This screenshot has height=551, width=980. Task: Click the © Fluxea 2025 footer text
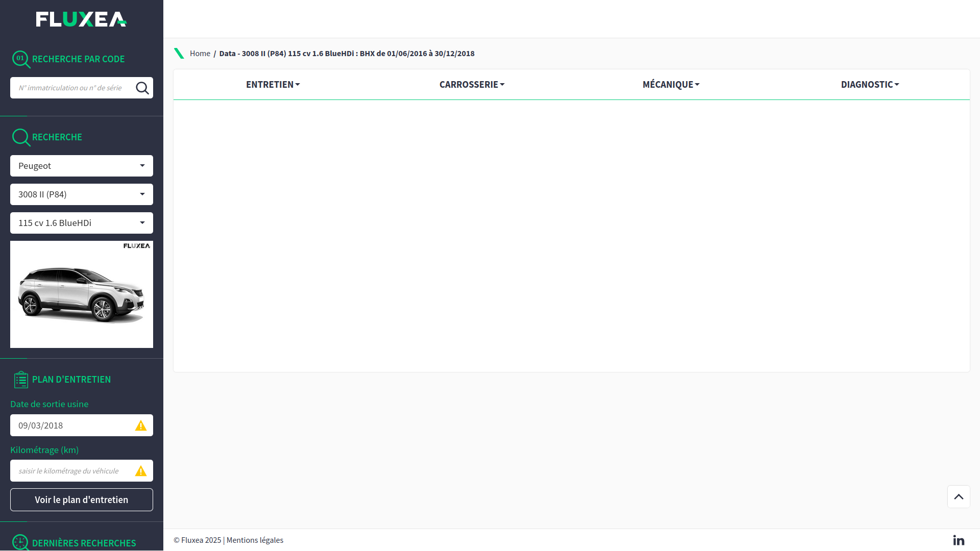click(198, 540)
